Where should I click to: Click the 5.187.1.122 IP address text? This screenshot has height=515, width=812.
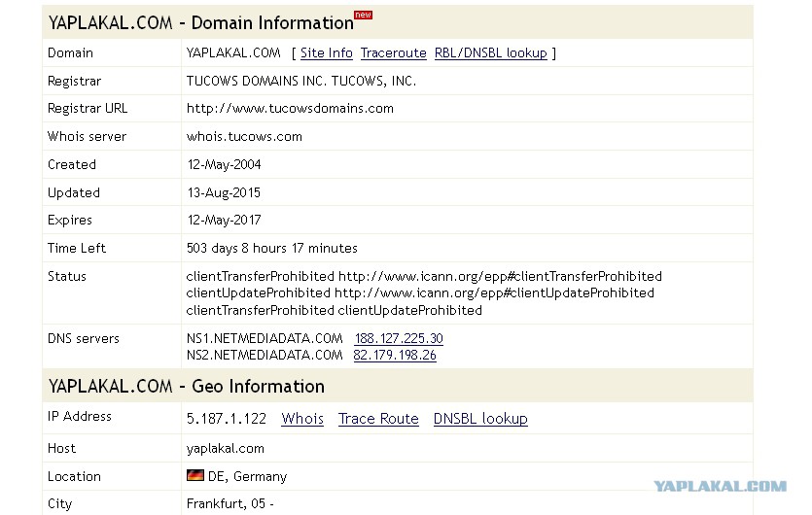tap(227, 418)
